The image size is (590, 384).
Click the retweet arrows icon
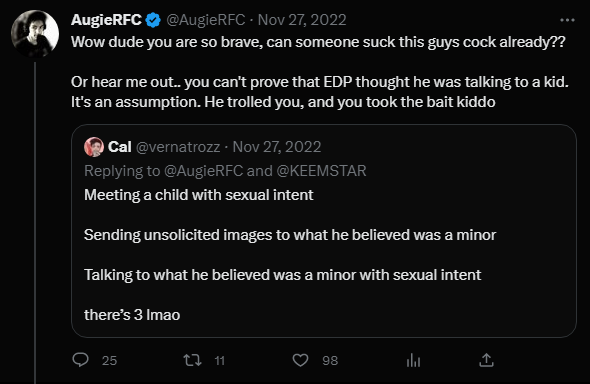[x=192, y=360]
